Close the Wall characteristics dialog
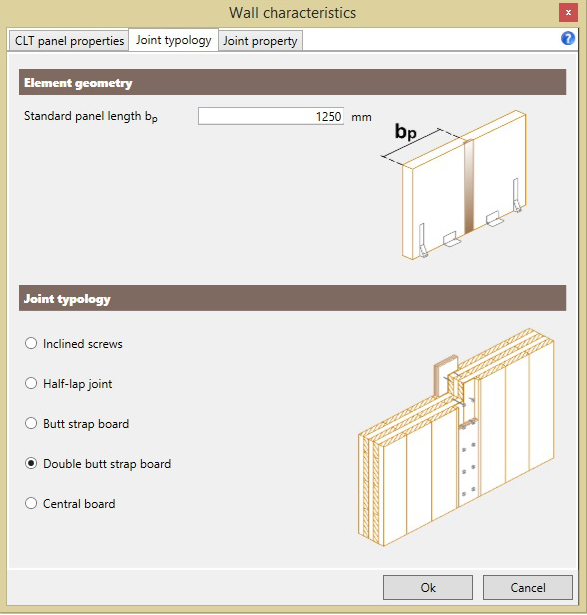Viewport: 587px width, 615px height. coord(568,13)
